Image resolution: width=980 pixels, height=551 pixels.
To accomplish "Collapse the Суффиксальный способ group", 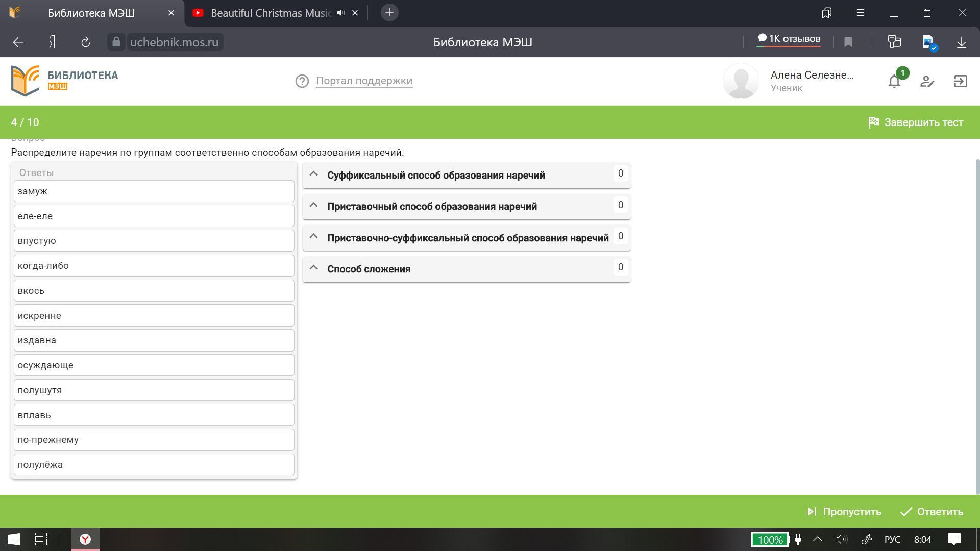I will [314, 174].
